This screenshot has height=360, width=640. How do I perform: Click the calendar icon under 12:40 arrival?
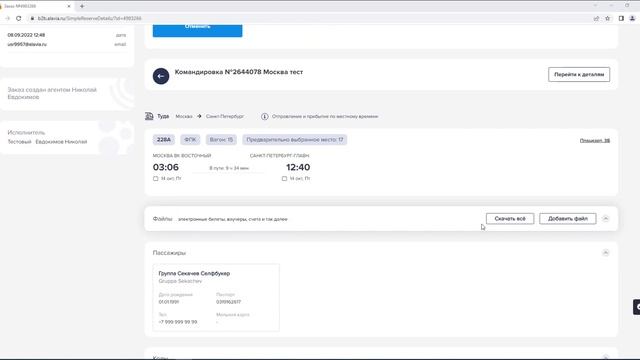point(284,178)
